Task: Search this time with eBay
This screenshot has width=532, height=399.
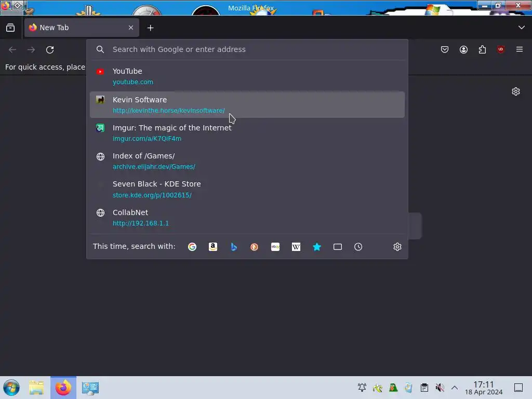Action: click(275, 247)
